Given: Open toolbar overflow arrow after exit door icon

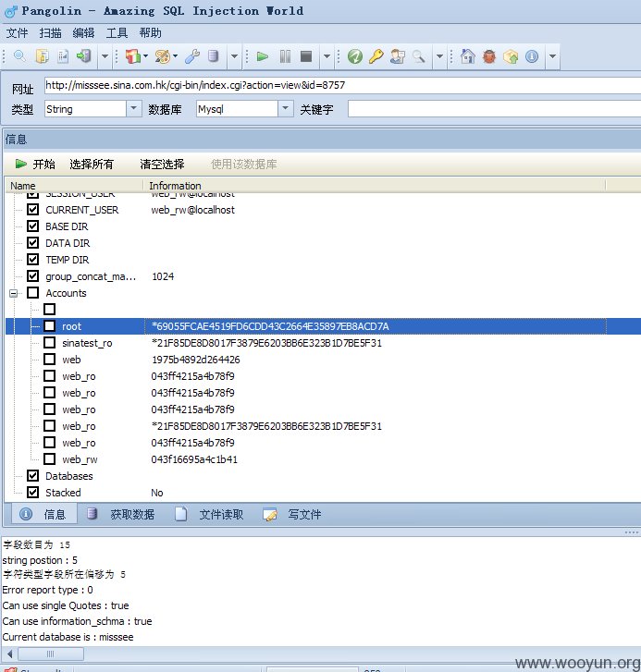Looking at the screenshot, I should (x=105, y=56).
